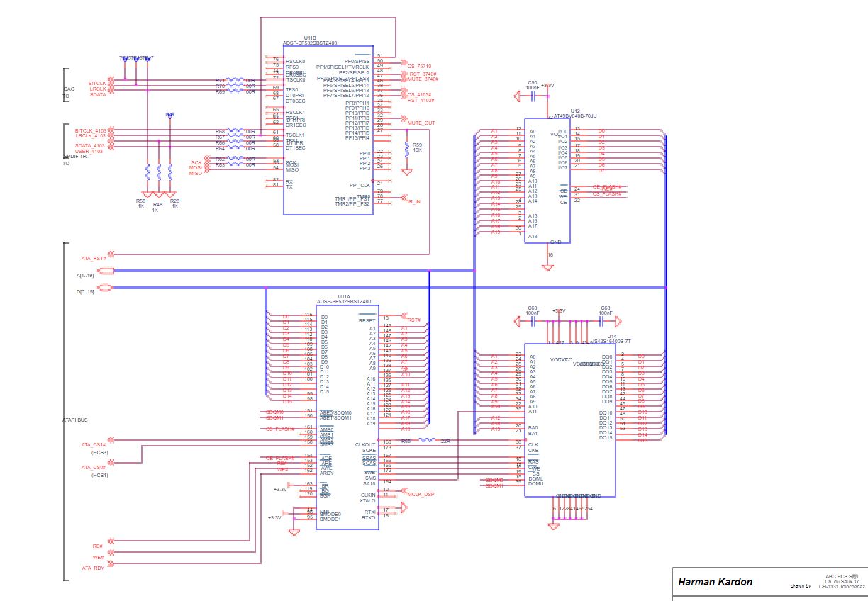This screenshot has height=601, width=868.
Task: Click the IR_IN port label
Action: coord(413,202)
